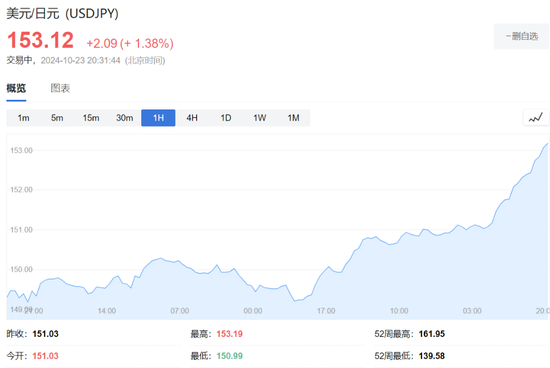
Task: Choose the active 1H interval button
Action: [x=158, y=118]
